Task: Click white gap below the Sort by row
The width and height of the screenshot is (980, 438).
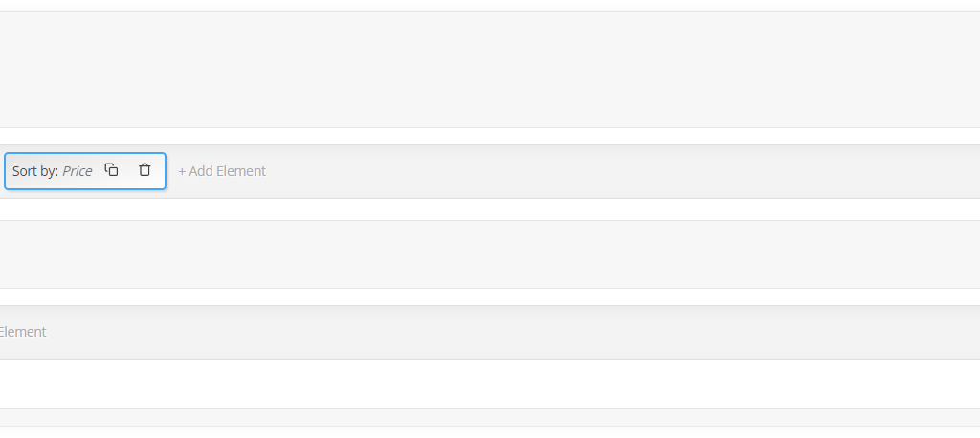Action: coord(490,209)
